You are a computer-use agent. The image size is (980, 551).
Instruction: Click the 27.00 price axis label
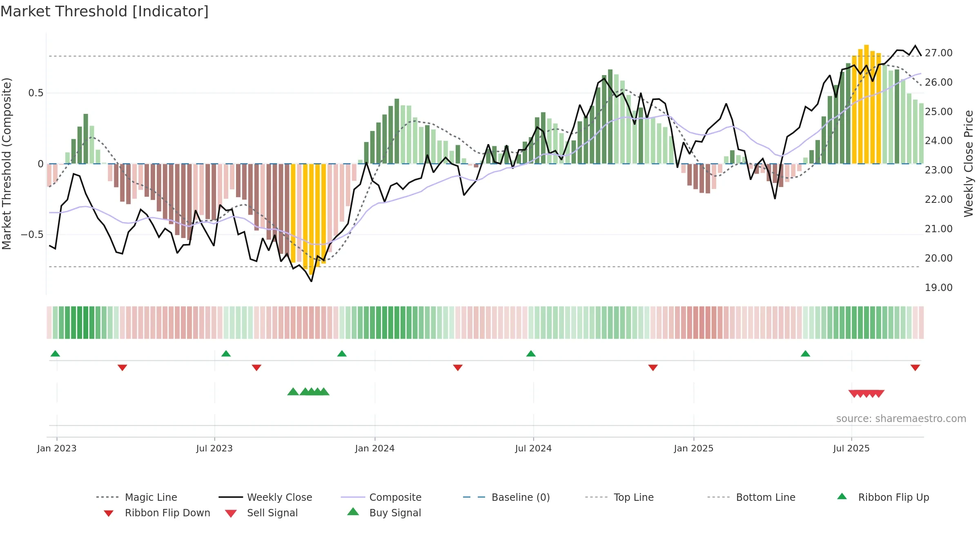point(939,53)
